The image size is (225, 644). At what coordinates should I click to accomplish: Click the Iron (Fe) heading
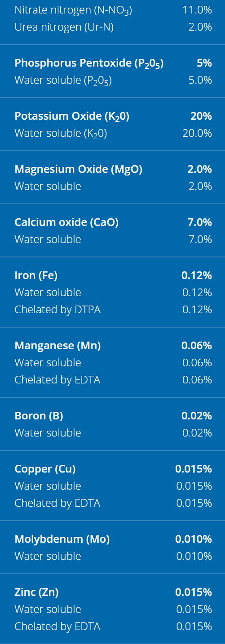tap(36, 275)
